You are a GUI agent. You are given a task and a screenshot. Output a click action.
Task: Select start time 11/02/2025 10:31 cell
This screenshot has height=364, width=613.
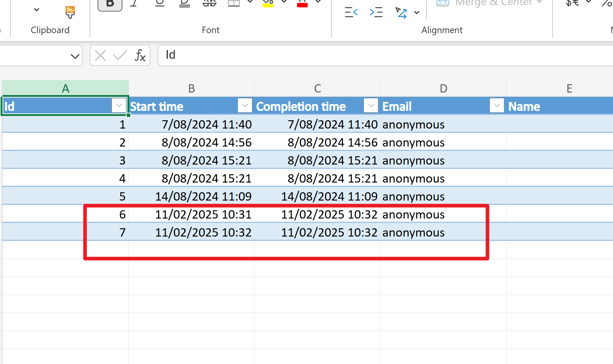pyautogui.click(x=191, y=214)
